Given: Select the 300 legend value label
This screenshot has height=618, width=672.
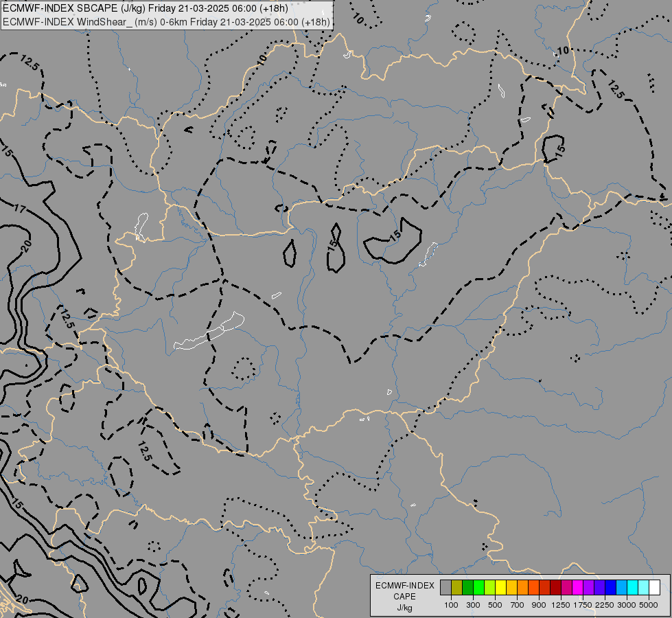Looking at the screenshot, I should [x=473, y=605].
